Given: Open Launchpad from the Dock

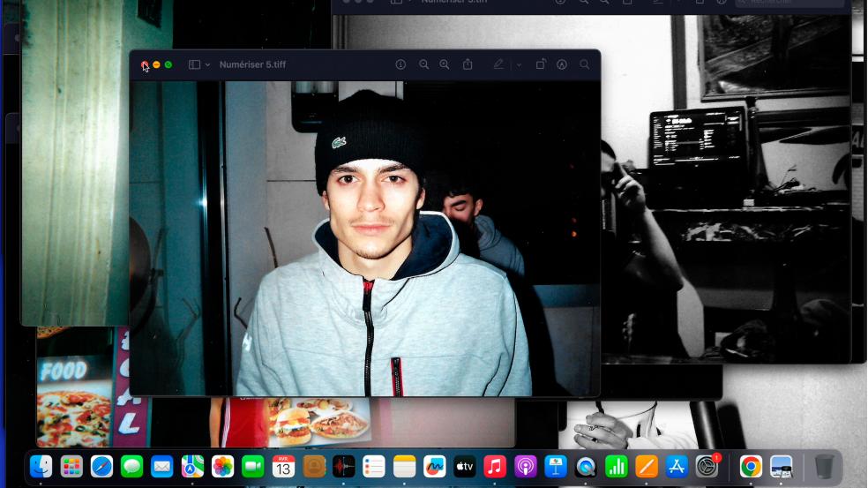Looking at the screenshot, I should coord(71,467).
